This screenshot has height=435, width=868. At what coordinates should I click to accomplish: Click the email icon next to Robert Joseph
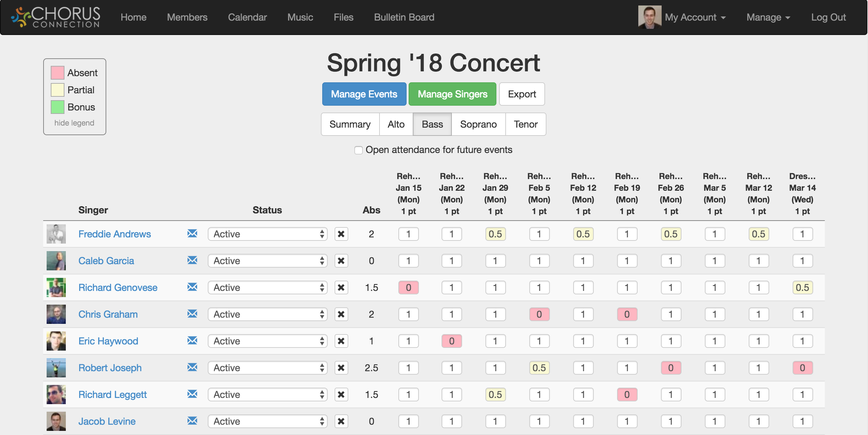(192, 368)
